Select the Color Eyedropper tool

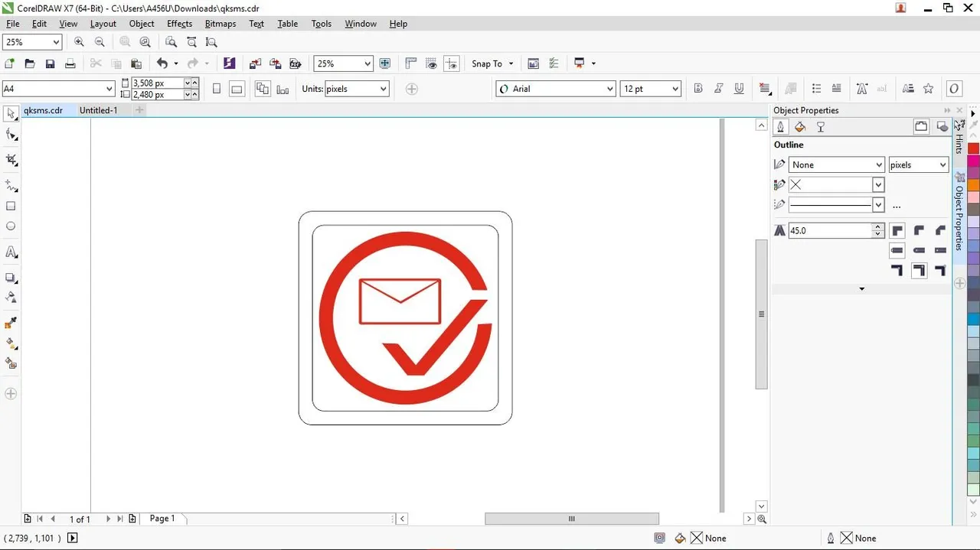coord(11,324)
